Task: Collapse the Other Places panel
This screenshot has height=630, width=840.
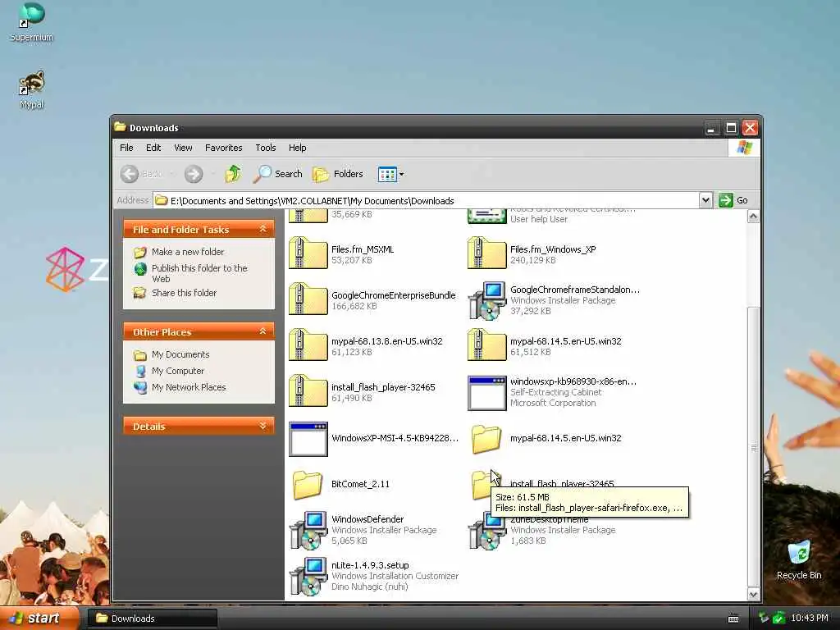Action: click(x=263, y=331)
